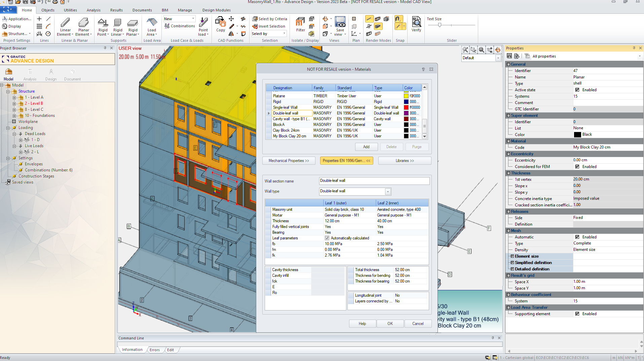Open the Analysis ribbon tab

(x=93, y=10)
